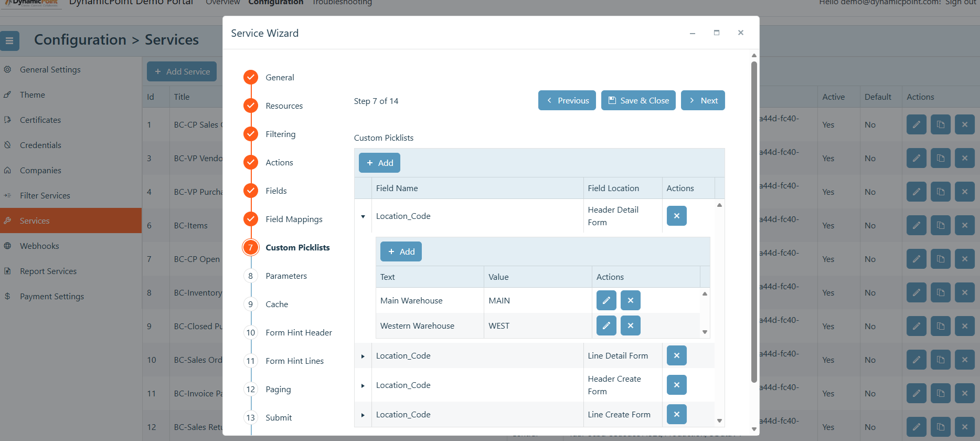Open the hamburger menu in the portal
980x441 pixels.
9,40
